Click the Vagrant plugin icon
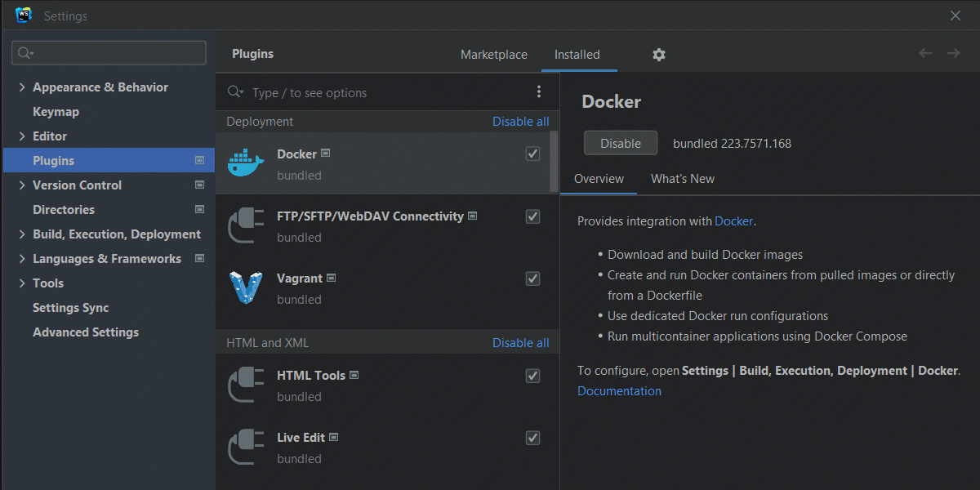 point(246,287)
